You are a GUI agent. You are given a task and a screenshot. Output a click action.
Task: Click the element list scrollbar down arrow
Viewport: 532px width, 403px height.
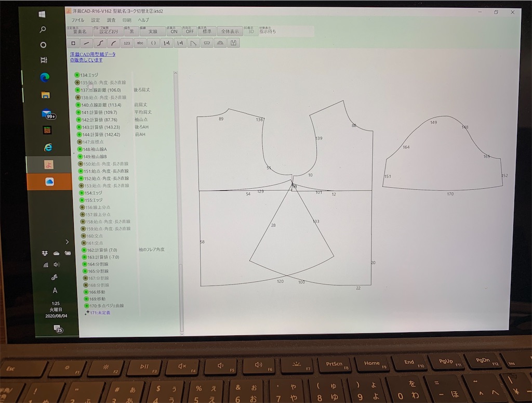pos(182,334)
